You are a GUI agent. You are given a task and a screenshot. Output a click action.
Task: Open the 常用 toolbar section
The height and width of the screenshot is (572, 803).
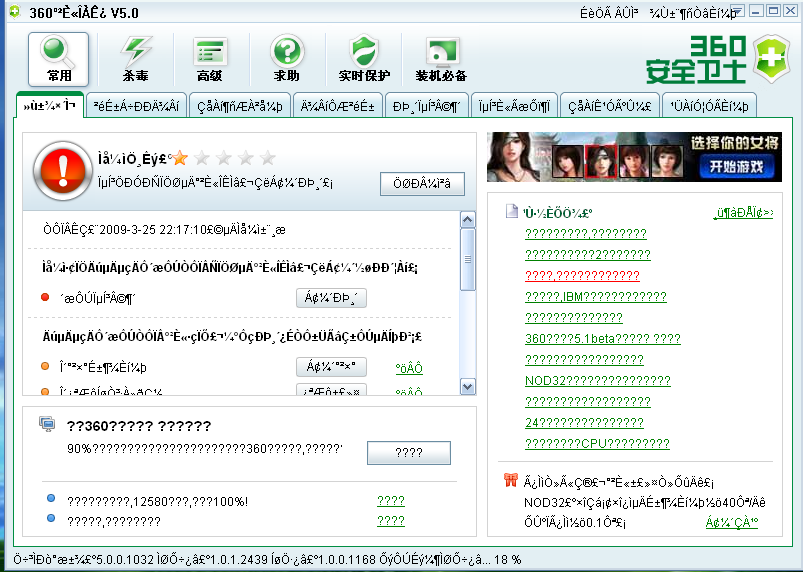[58, 59]
